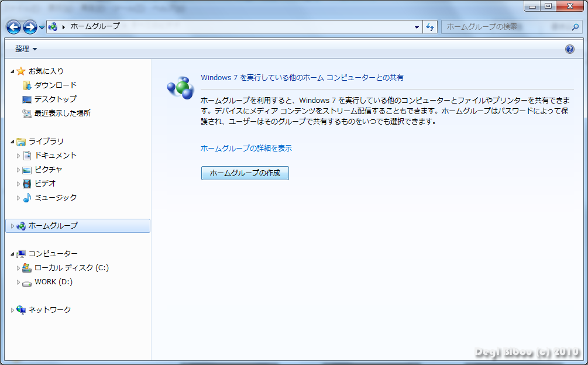Click the large HomeGroup spheres icon
This screenshot has height=365, width=588.
(x=180, y=88)
